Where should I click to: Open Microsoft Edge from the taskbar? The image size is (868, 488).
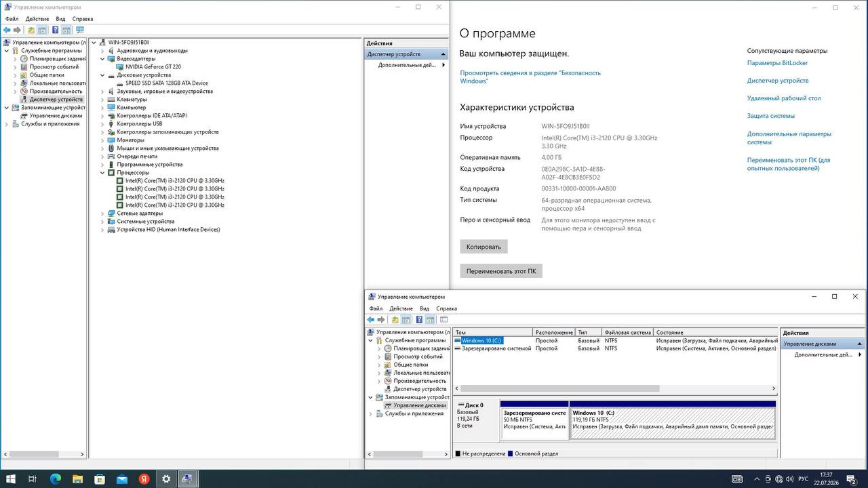(x=56, y=479)
